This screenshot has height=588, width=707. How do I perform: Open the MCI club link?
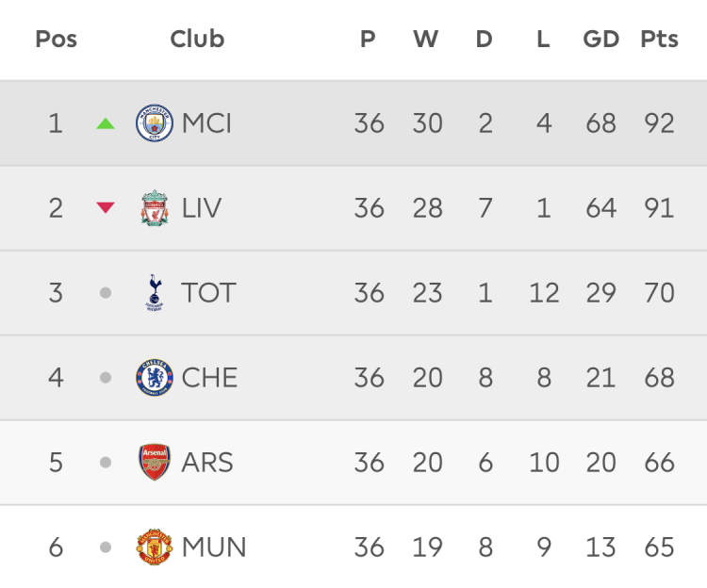tap(206, 123)
